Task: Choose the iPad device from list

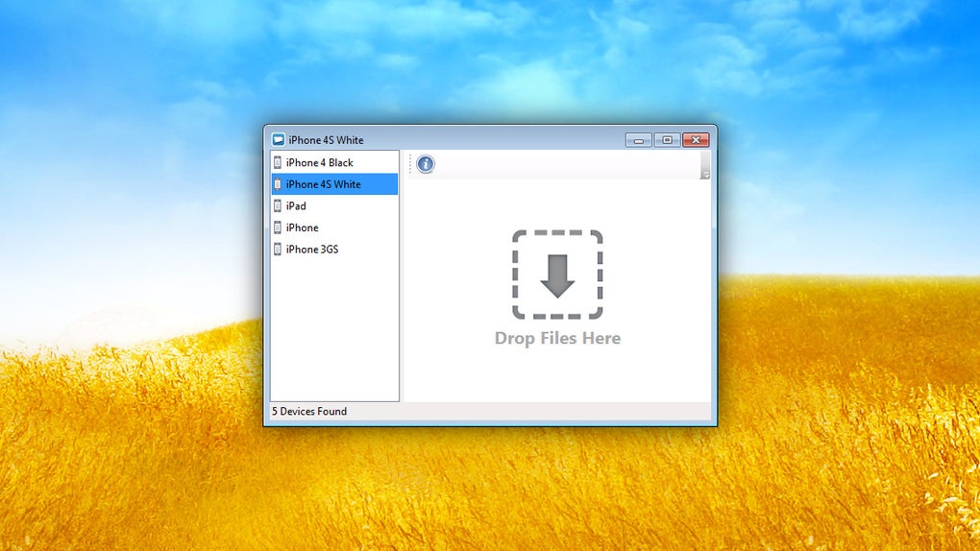Action: click(334, 205)
